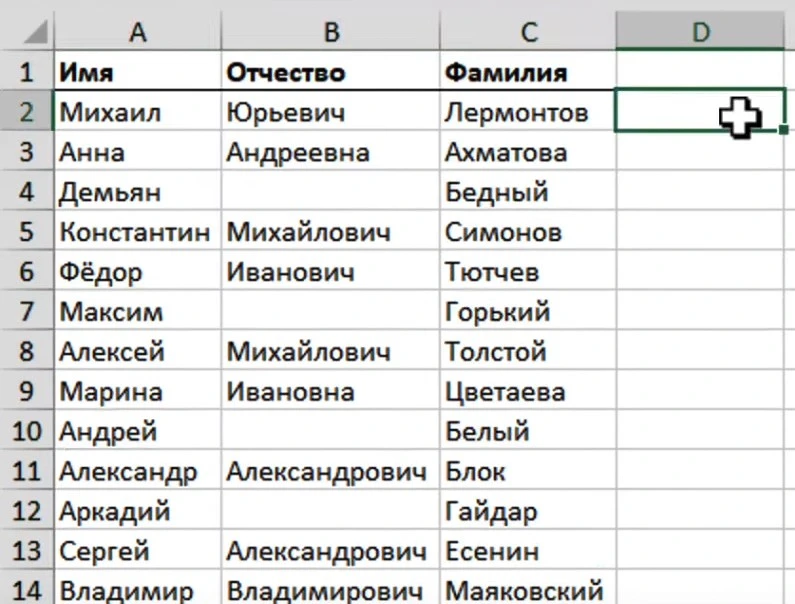Select the cell containing "Маяковский"
795x604 pixels.
(x=527, y=591)
